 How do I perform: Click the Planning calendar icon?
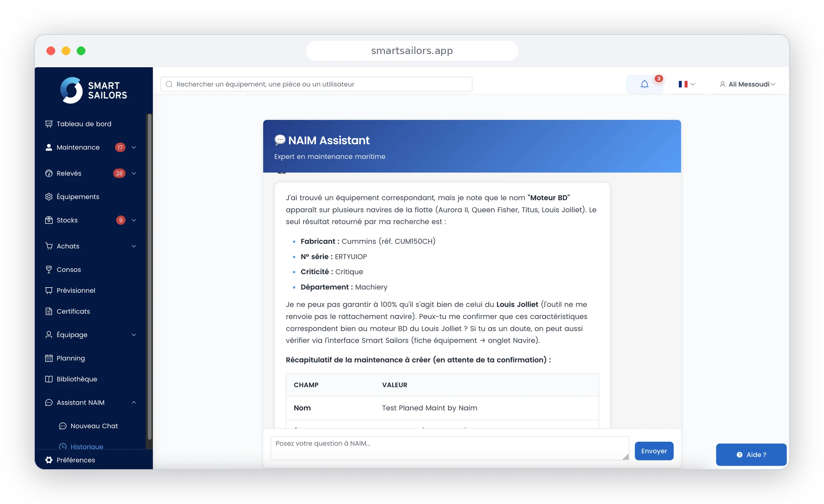pos(49,358)
